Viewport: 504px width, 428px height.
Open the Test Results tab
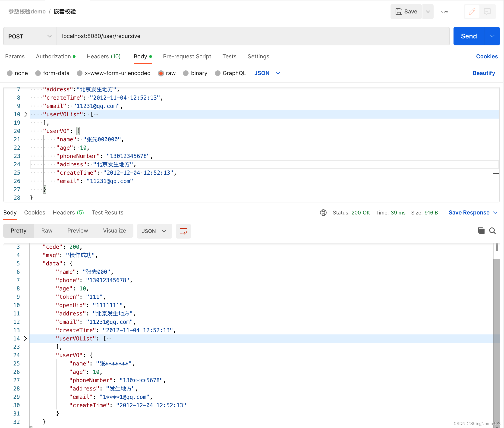pyautogui.click(x=107, y=213)
